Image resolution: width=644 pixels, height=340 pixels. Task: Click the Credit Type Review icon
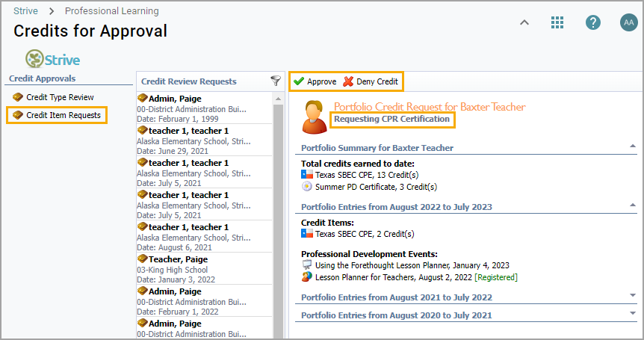[x=18, y=97]
